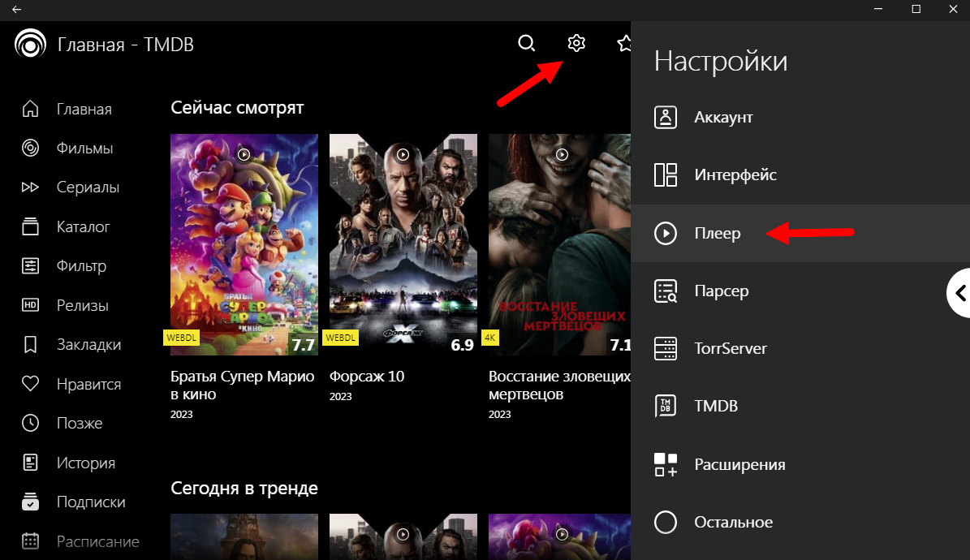
Task: Go to Нравится menu item
Action: point(88,384)
